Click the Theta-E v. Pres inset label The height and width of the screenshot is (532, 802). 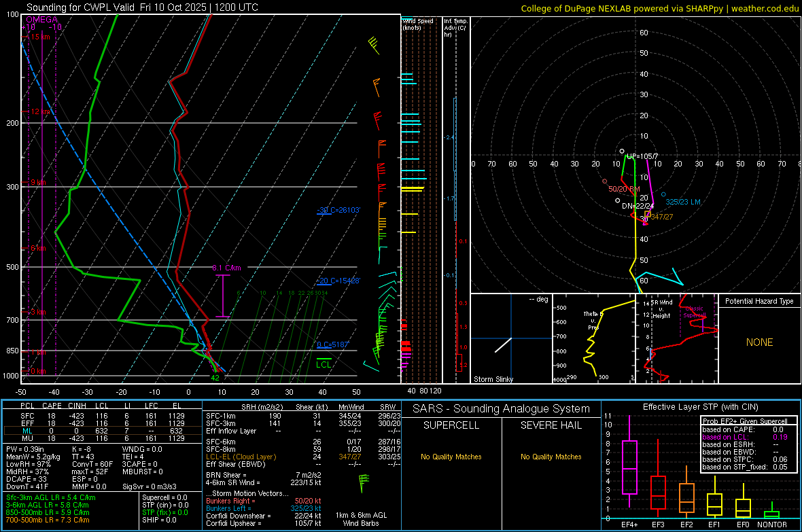(592, 320)
